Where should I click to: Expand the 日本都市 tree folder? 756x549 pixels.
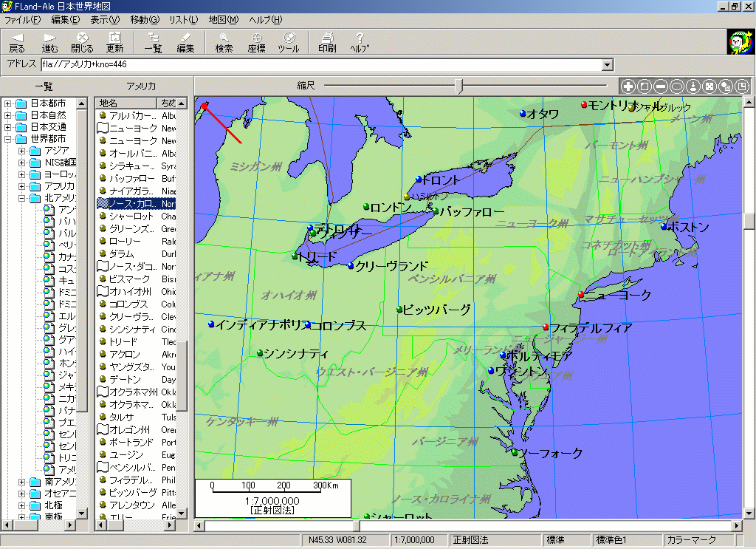point(7,103)
